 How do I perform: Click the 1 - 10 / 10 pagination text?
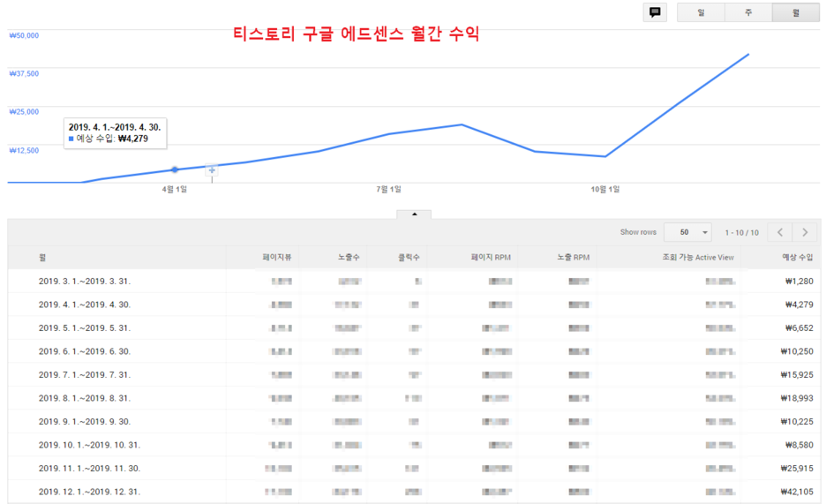pos(741,232)
